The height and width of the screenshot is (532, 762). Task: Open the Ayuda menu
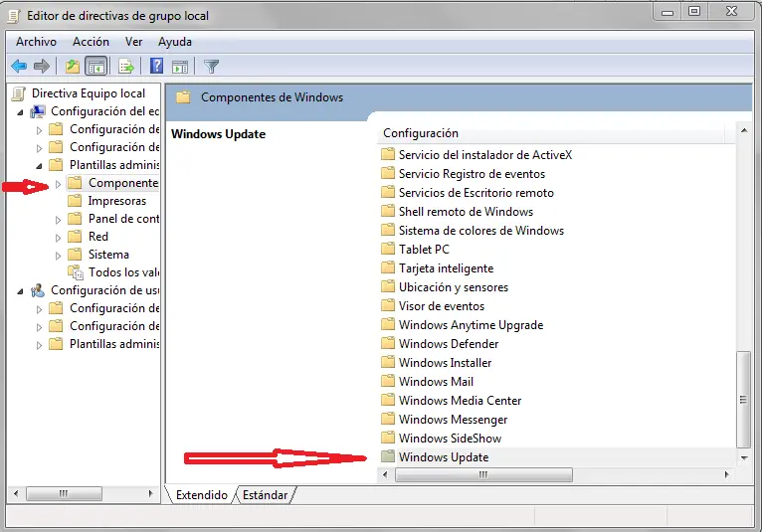coord(175,42)
